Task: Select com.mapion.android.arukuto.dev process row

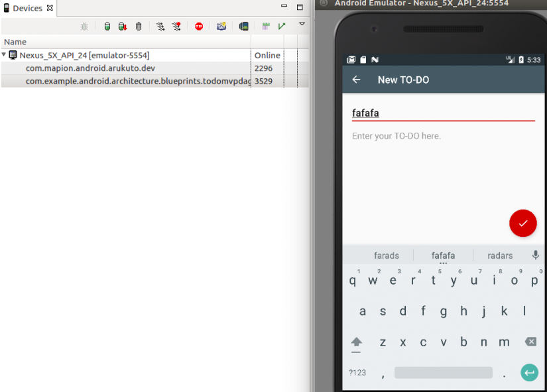Action: pyautogui.click(x=90, y=68)
